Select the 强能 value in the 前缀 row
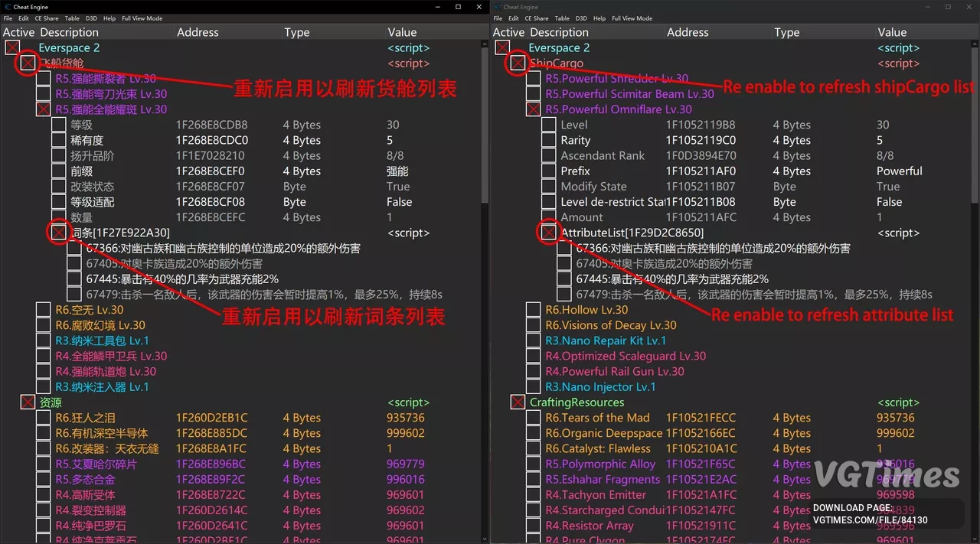Image resolution: width=980 pixels, height=544 pixels. [398, 171]
